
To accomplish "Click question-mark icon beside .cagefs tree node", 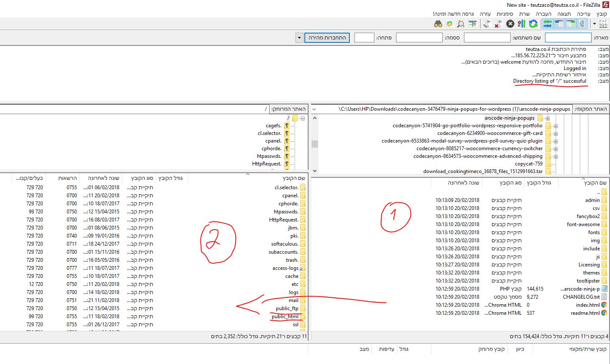I will click(x=287, y=126).
